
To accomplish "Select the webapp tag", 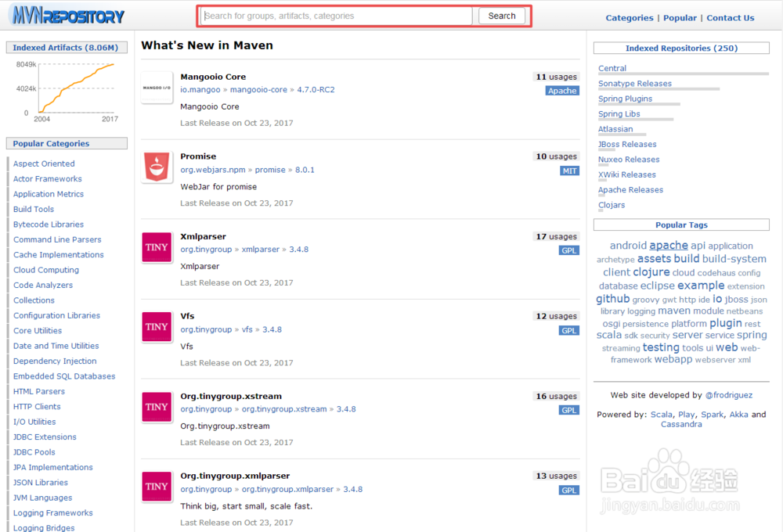I will 673,359.
